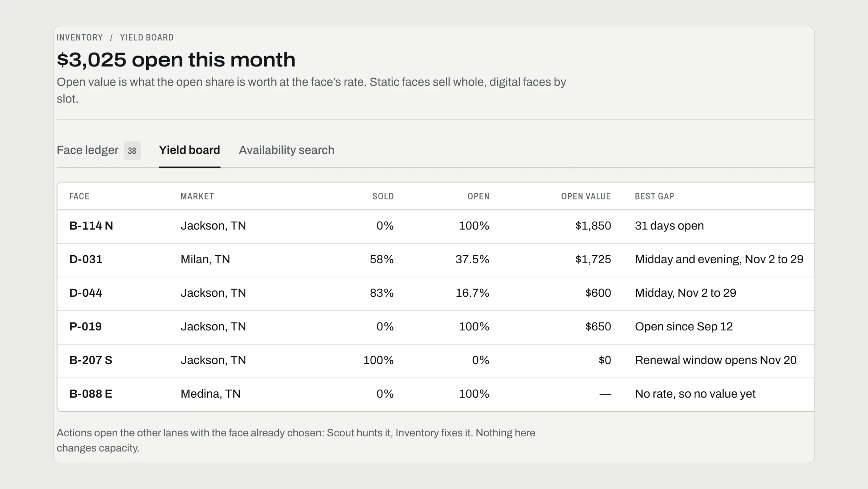This screenshot has width=868, height=489.
Task: Click the Inventory breadcrumb link
Action: 80,37
